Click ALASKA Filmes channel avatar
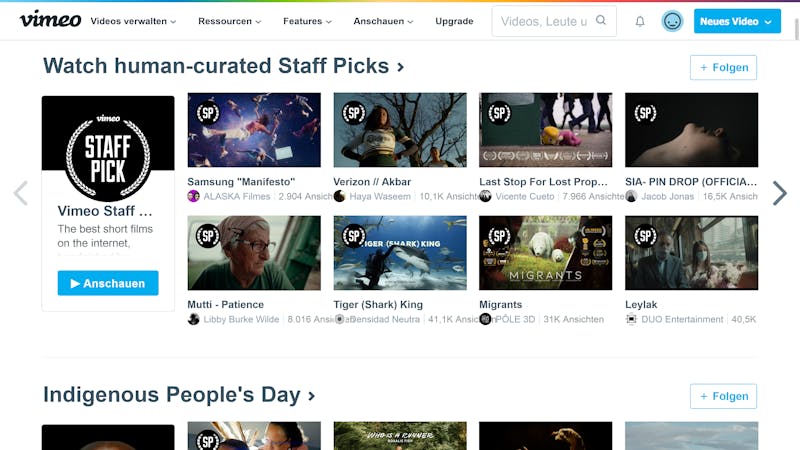 pyautogui.click(x=193, y=196)
